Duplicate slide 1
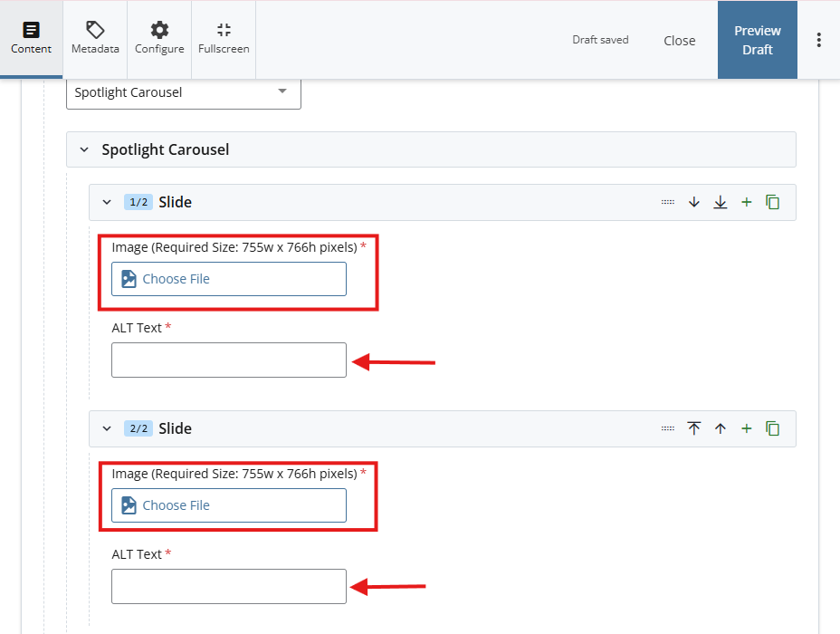This screenshot has width=840, height=634. click(x=773, y=202)
